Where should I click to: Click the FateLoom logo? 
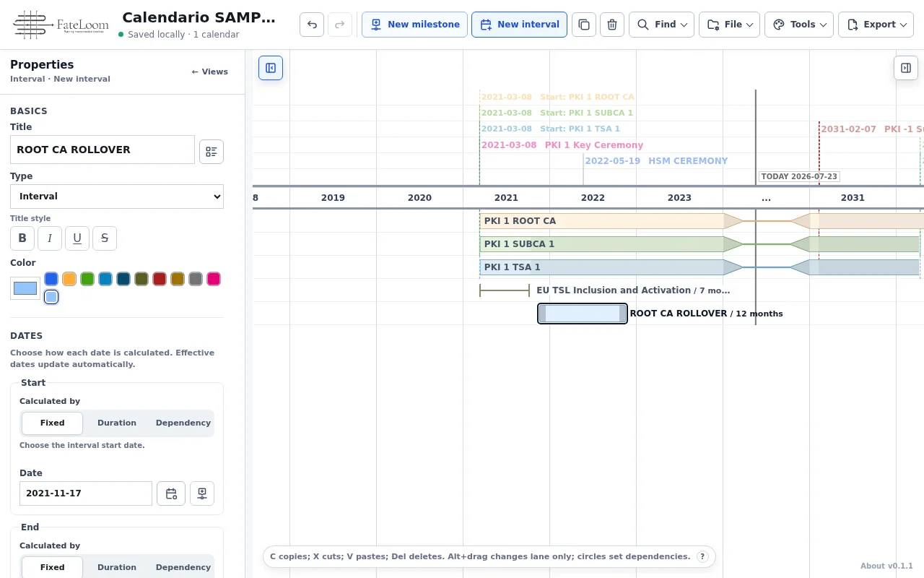point(59,25)
